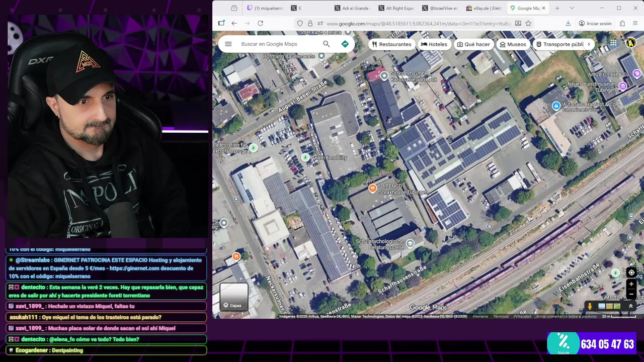The image size is (644, 362).
Task: Select the Hofmann Bauelemente pin
Action: click(x=321, y=56)
